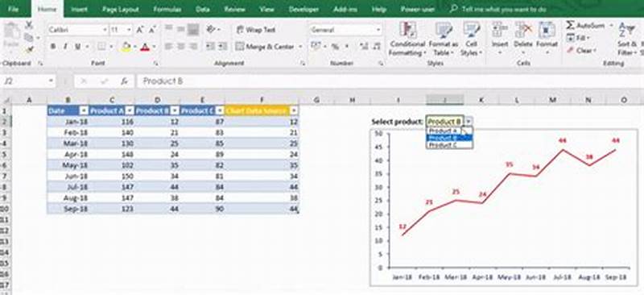Image resolution: width=644 pixels, height=295 pixels.
Task: Switch to the Insert tab
Action: pyautogui.click(x=79, y=9)
